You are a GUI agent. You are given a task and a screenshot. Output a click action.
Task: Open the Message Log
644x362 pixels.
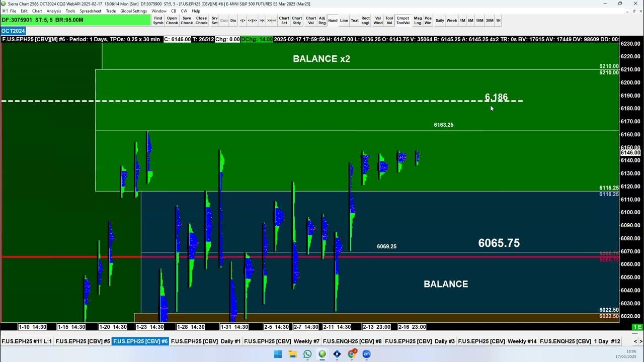(418, 20)
